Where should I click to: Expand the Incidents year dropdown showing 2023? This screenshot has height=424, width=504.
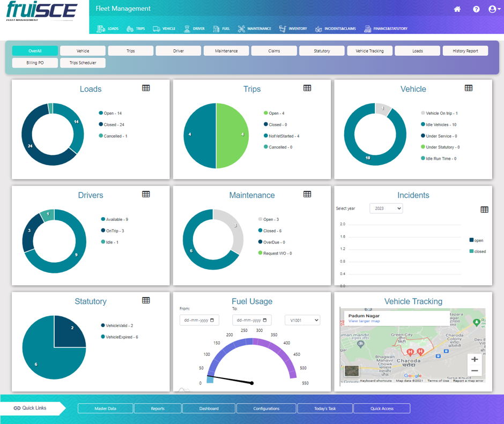[x=386, y=209]
